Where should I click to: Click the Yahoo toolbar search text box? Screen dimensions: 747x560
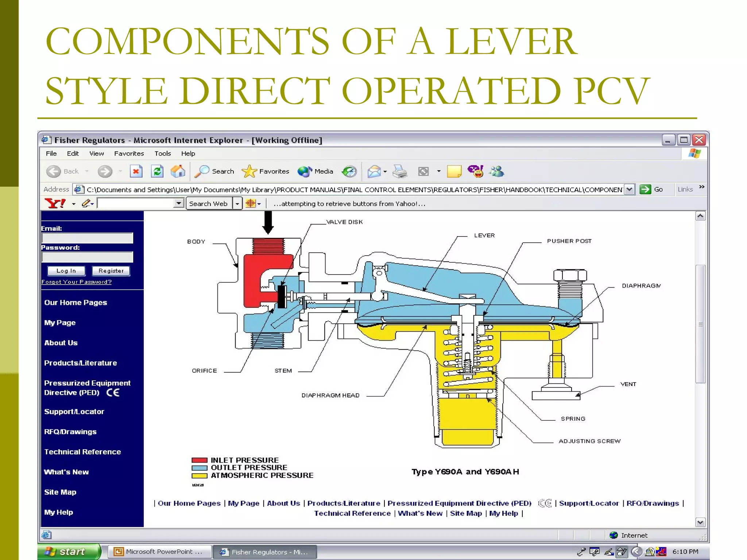click(136, 203)
